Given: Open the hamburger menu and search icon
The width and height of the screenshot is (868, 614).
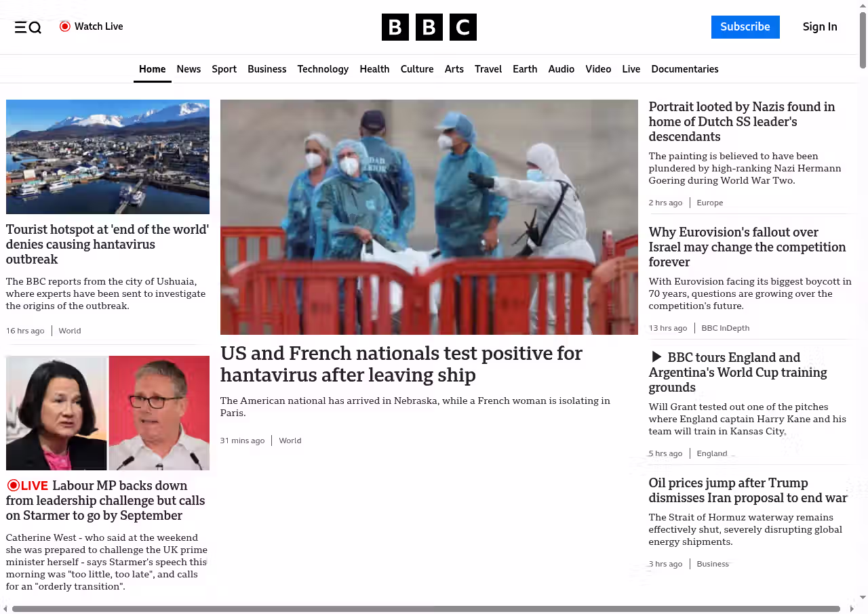Looking at the screenshot, I should pyautogui.click(x=28, y=27).
